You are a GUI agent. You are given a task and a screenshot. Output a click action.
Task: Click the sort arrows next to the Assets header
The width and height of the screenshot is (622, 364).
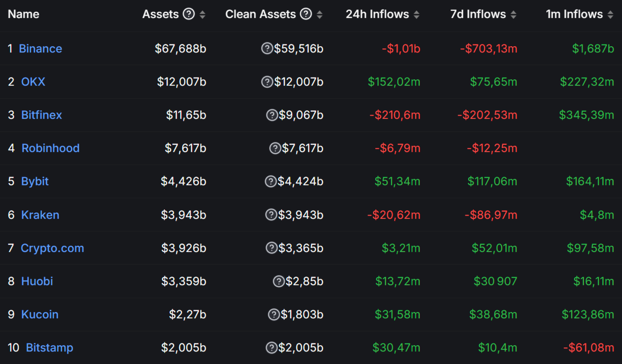pos(202,14)
